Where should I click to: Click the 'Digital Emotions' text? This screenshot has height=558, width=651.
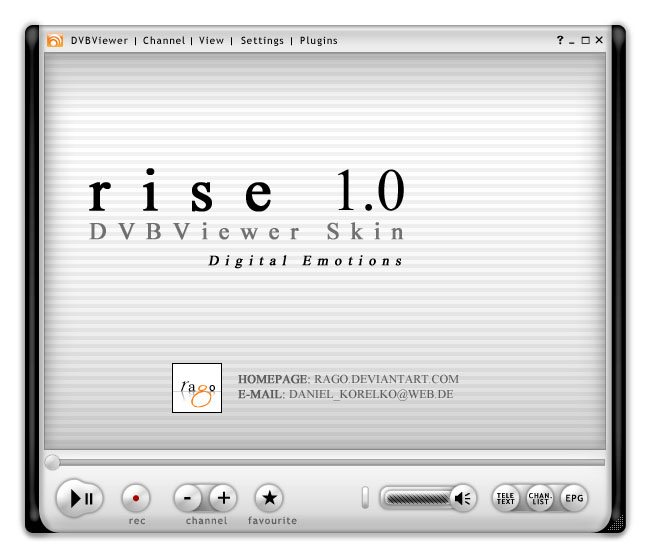pyautogui.click(x=306, y=261)
